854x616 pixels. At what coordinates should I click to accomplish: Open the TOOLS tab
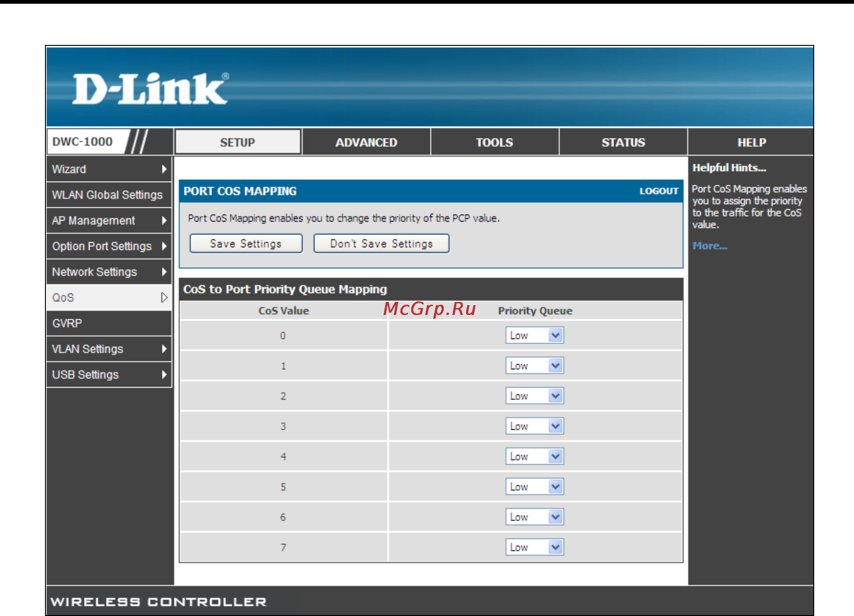(495, 142)
